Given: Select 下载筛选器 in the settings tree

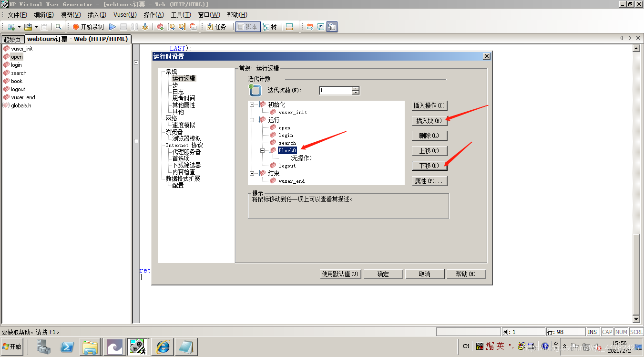Looking at the screenshot, I should click(x=186, y=165).
